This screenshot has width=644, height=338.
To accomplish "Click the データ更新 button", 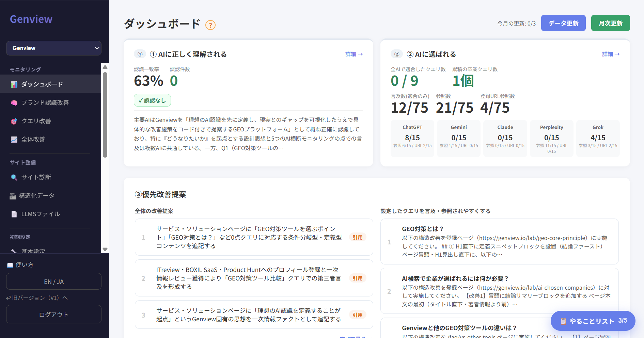I will click(563, 23).
